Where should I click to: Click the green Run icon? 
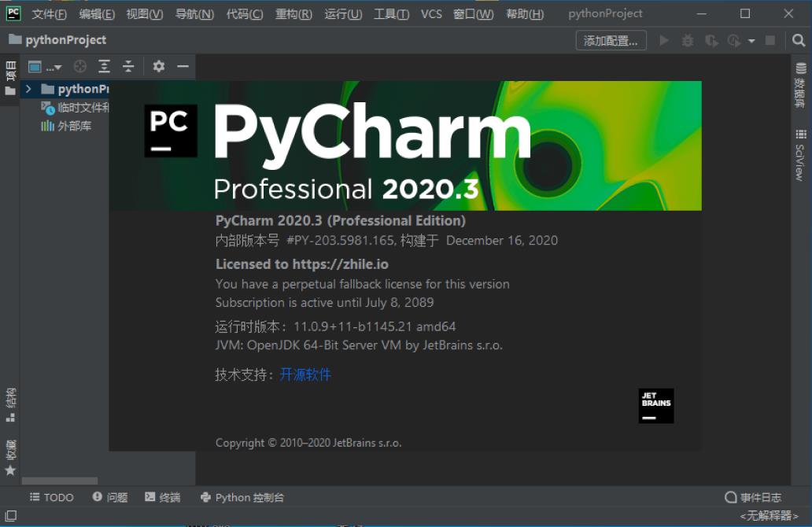[x=664, y=40]
